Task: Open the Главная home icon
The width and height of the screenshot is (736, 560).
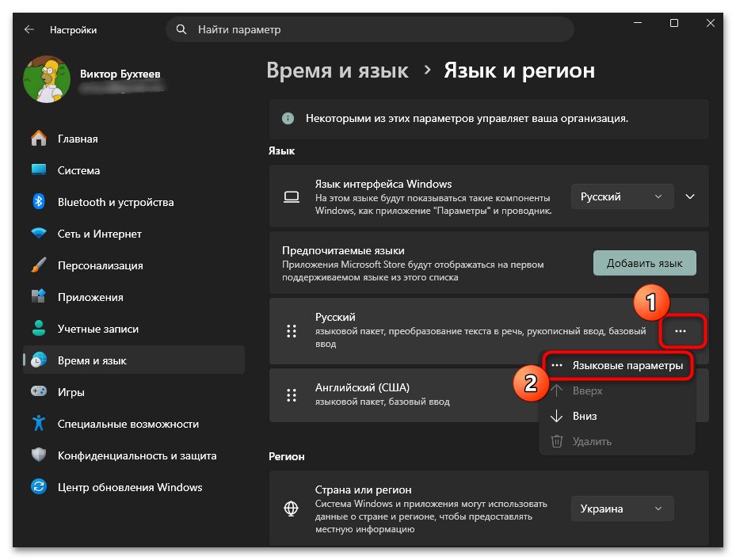Action: pos(39,139)
